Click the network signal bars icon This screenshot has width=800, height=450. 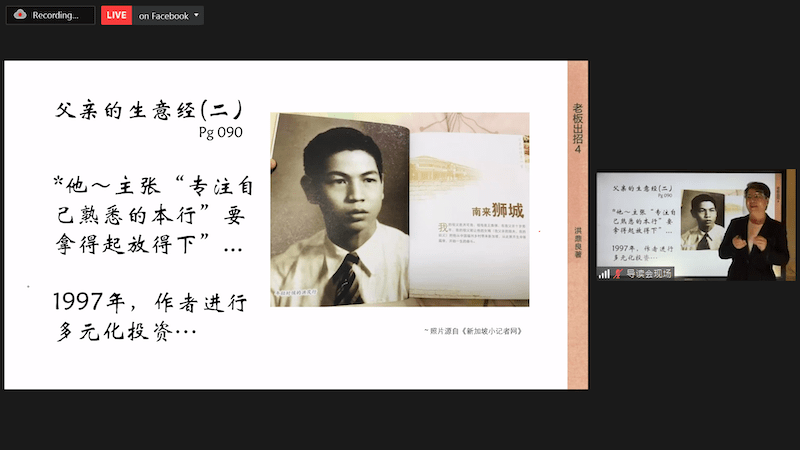click(604, 273)
